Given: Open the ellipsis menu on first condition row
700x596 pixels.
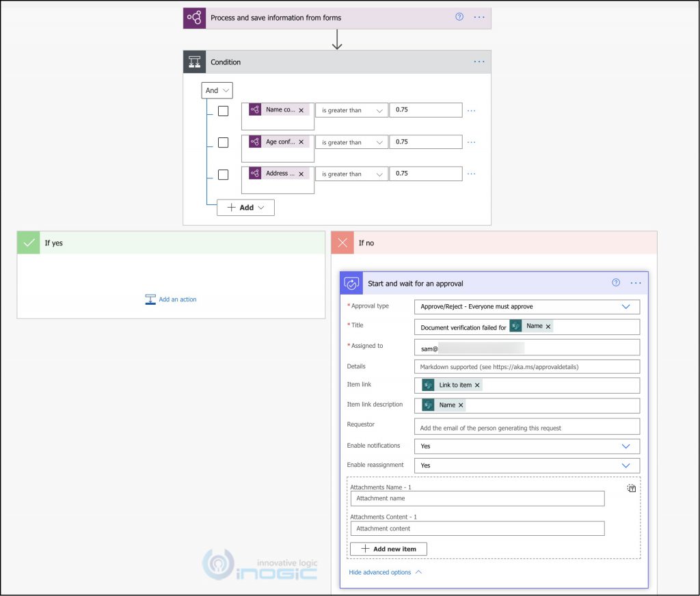Looking at the screenshot, I should click(x=471, y=109).
